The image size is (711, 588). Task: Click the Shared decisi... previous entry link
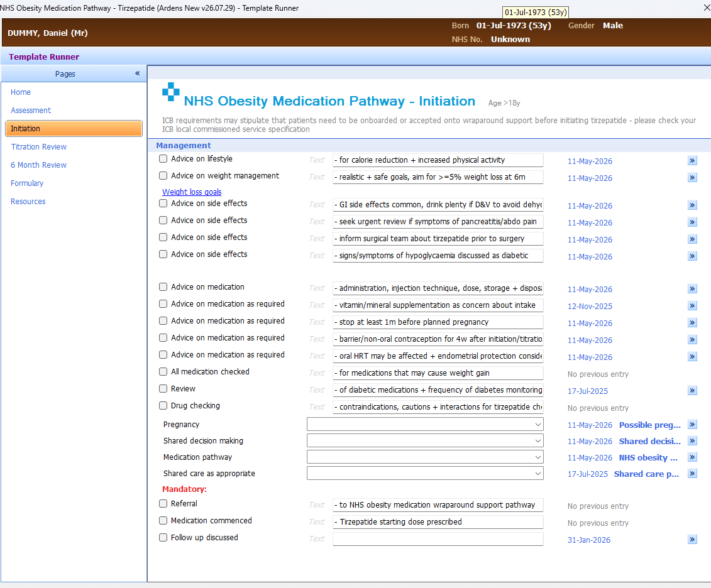pyautogui.click(x=650, y=441)
